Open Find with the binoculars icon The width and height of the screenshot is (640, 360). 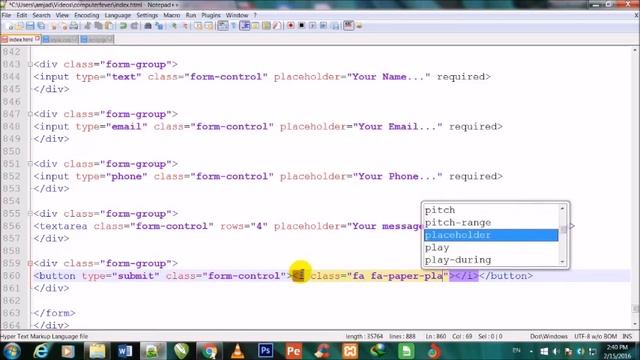[x=148, y=26]
